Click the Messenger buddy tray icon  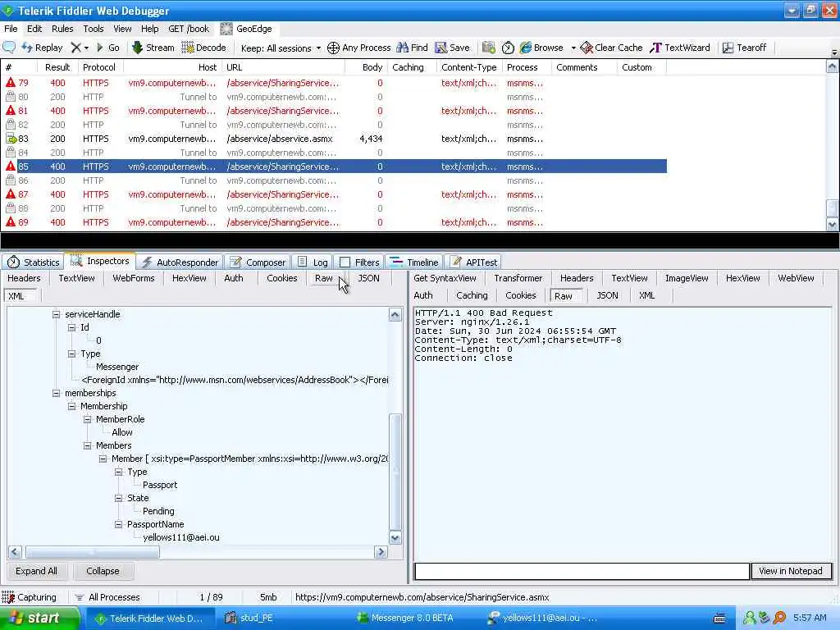click(x=750, y=619)
